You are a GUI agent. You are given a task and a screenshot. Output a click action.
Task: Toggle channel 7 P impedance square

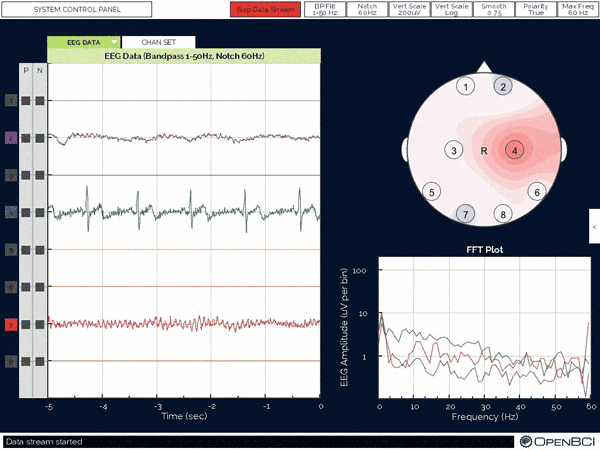[26, 324]
